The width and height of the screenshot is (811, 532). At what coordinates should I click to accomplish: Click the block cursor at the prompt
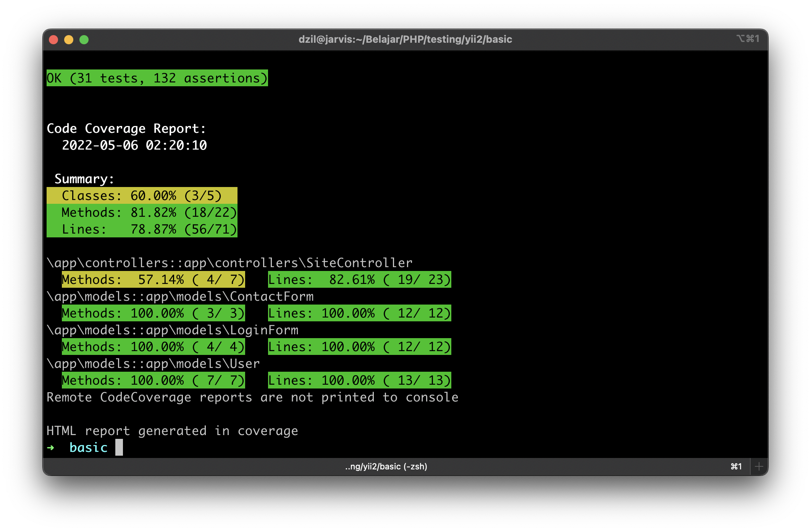[x=119, y=447]
